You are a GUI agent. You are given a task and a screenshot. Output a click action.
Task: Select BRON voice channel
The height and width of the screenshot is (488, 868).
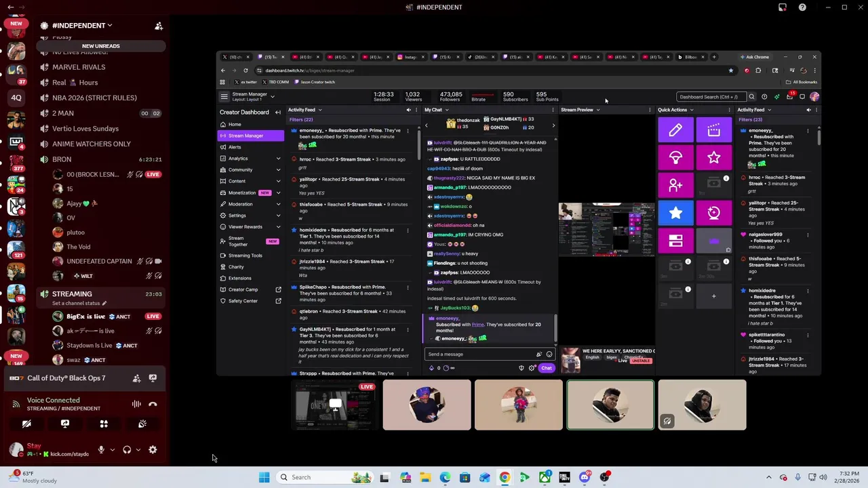[100, 159]
